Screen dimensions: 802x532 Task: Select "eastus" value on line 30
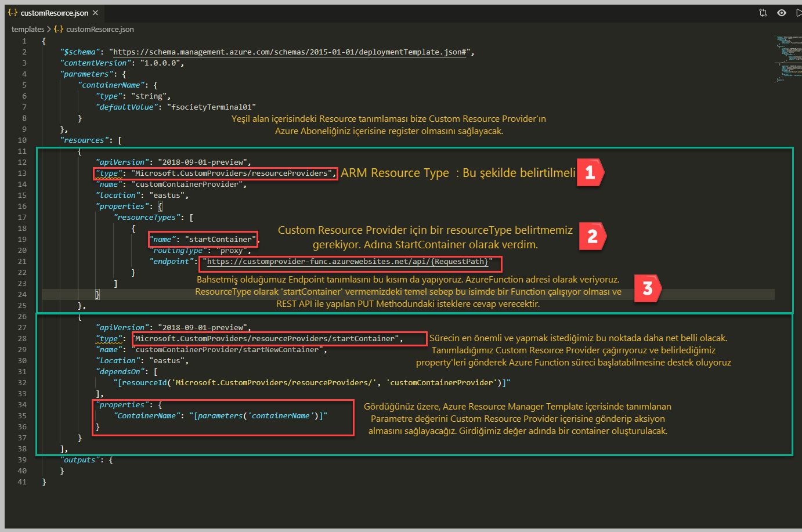click(167, 360)
